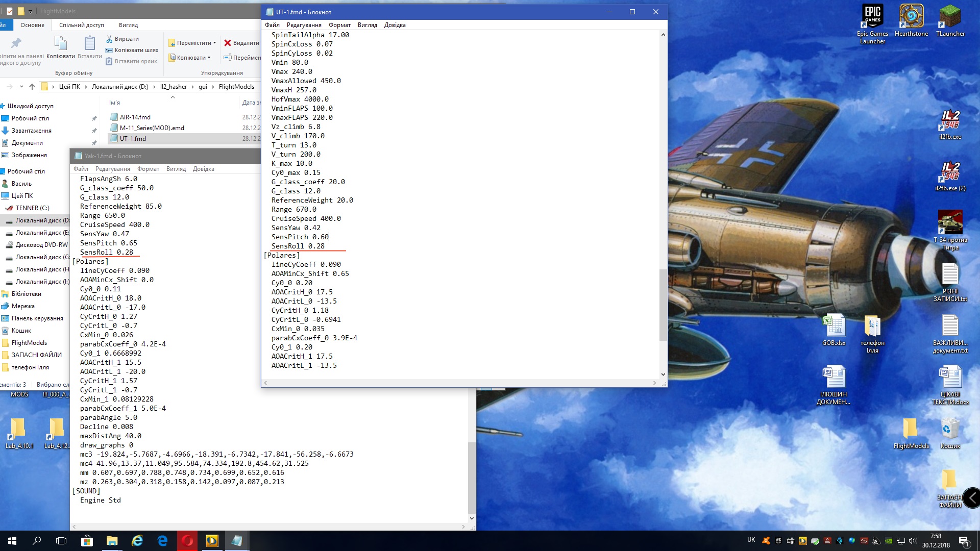980x551 pixels.
Task: Click the Delete (Видалити) red X icon
Action: (x=228, y=43)
